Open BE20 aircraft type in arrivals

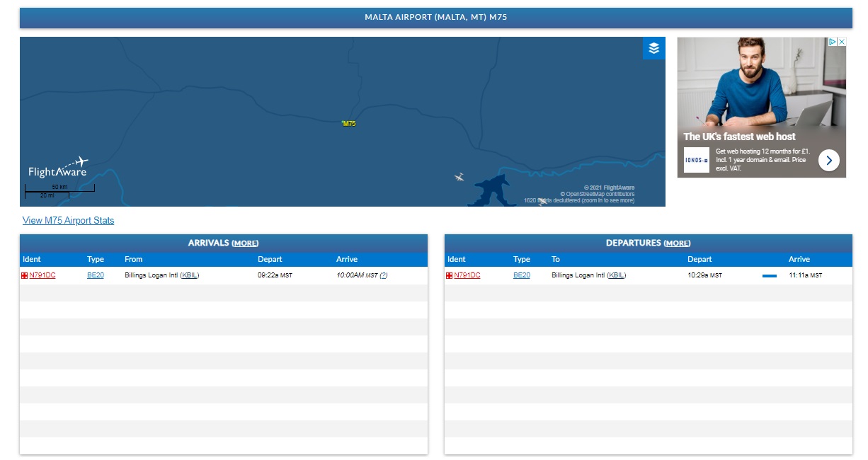(x=96, y=275)
